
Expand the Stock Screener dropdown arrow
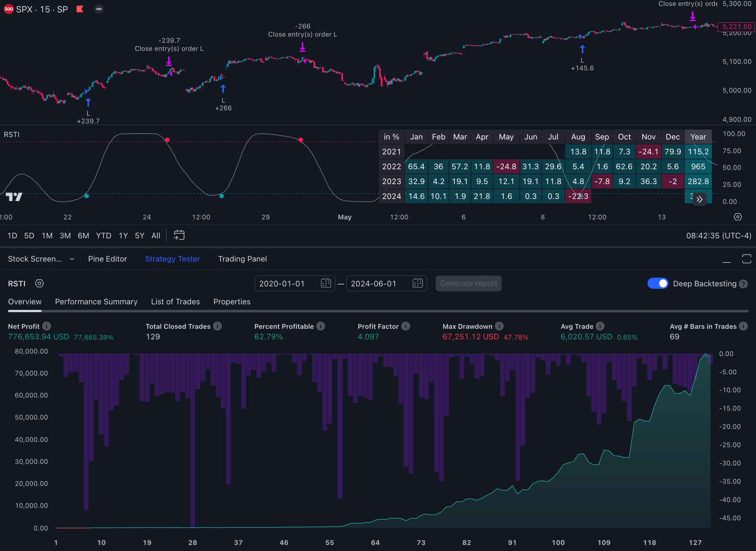click(72, 259)
